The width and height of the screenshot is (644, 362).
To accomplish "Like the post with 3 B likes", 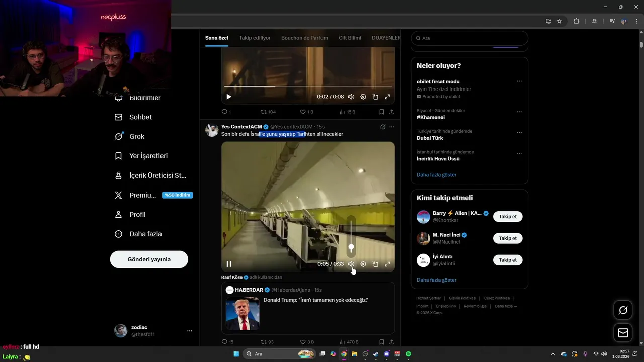I will 307,342.
